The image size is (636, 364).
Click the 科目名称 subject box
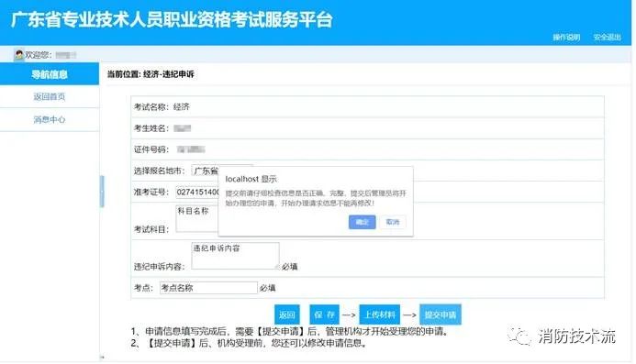[197, 218]
